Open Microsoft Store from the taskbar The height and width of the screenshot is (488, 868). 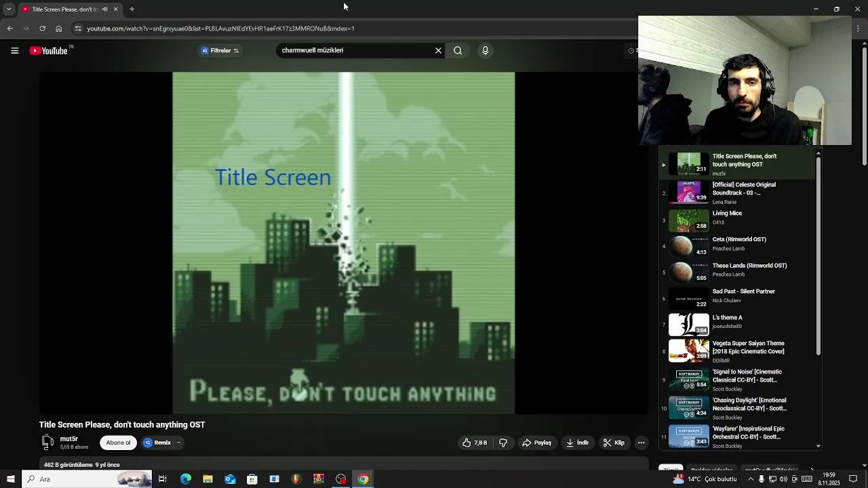252,479
